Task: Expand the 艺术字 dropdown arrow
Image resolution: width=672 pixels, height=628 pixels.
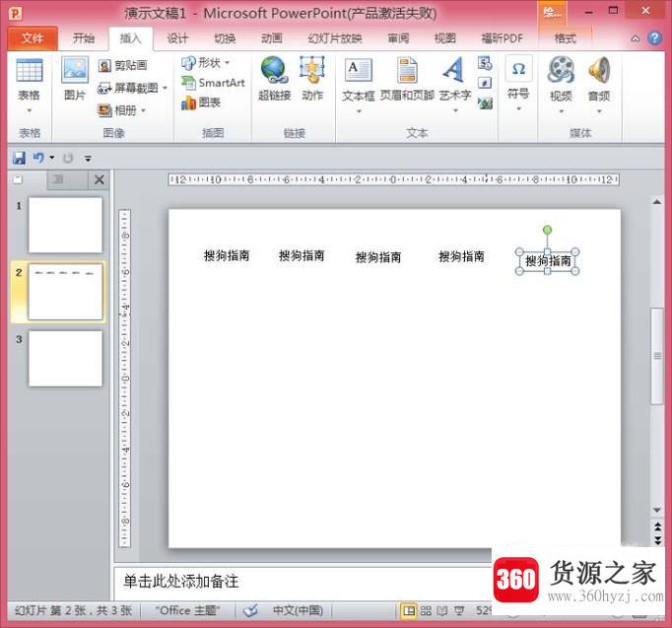Action: click(455, 110)
